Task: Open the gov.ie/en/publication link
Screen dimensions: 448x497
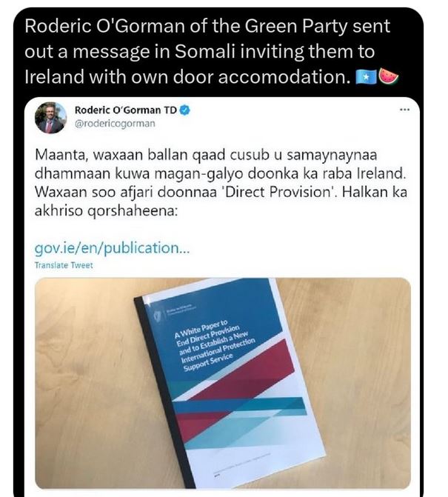Action: point(112,247)
